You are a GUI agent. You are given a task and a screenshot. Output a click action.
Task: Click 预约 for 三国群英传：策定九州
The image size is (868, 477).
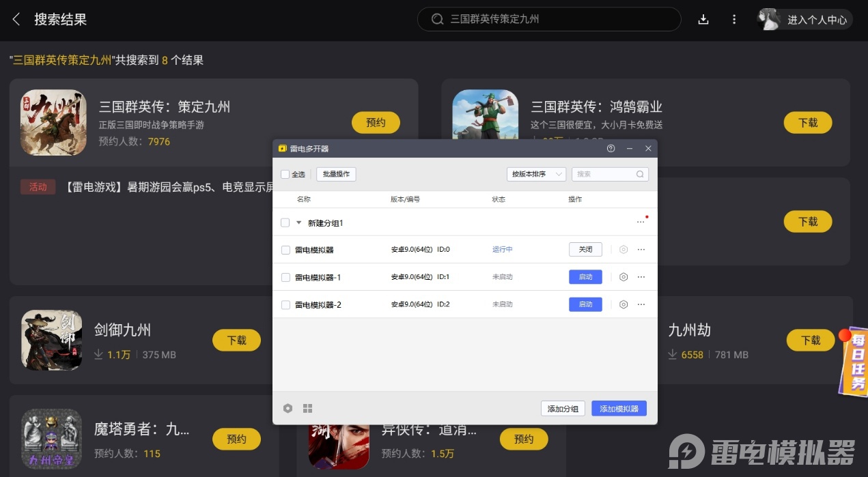tap(376, 123)
